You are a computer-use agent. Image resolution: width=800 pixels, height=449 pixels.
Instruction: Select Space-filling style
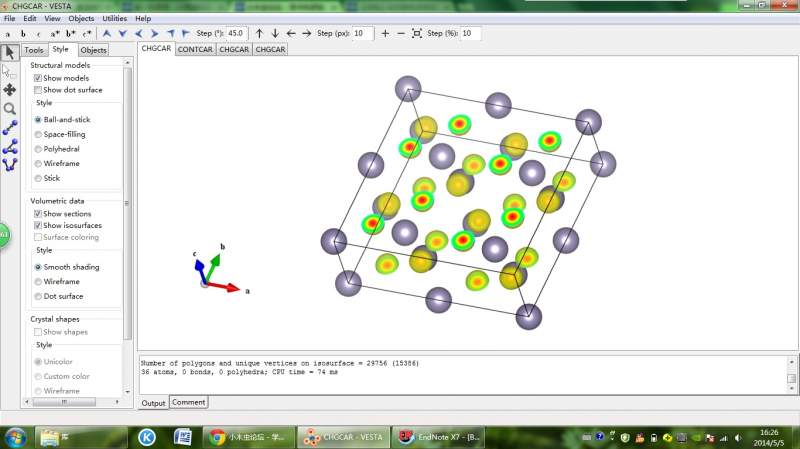click(x=38, y=135)
